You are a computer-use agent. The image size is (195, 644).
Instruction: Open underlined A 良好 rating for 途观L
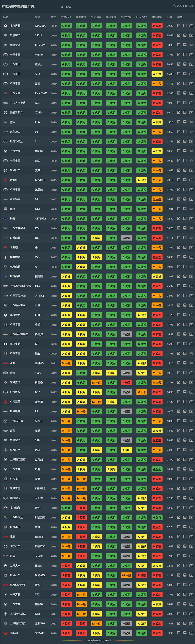pyautogui.click(x=157, y=566)
